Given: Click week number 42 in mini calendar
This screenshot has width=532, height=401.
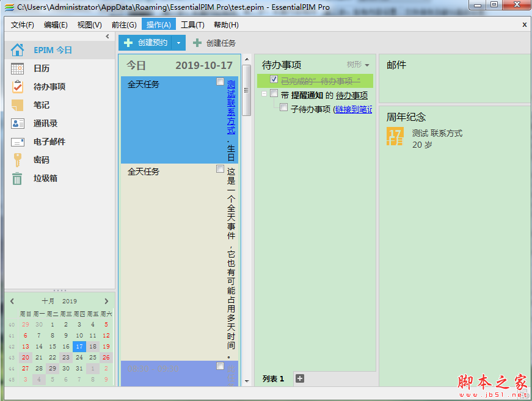Looking at the screenshot, I should tap(12, 347).
